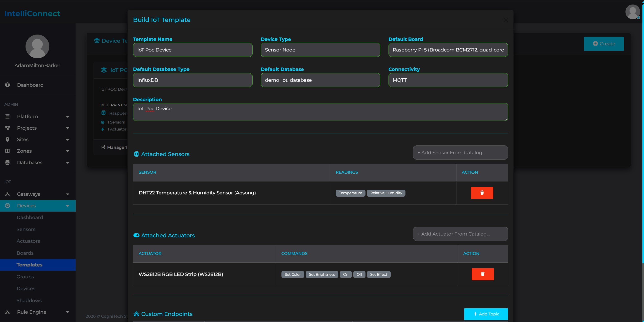Viewport: 644px width, 322px height.
Task: Click the Create button
Action: (604, 44)
